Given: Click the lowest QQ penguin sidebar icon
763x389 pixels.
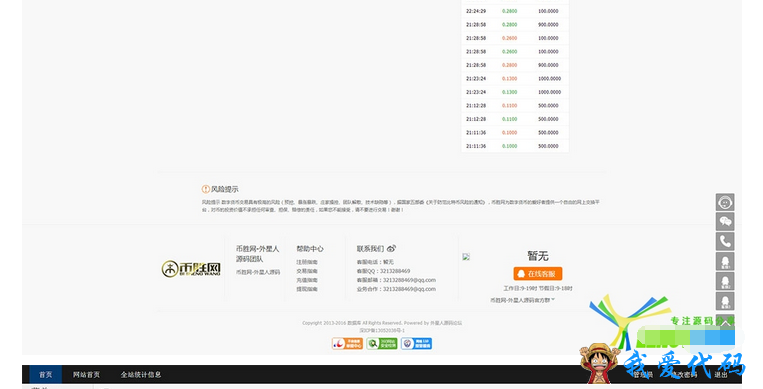Looking at the screenshot, I should click(725, 301).
